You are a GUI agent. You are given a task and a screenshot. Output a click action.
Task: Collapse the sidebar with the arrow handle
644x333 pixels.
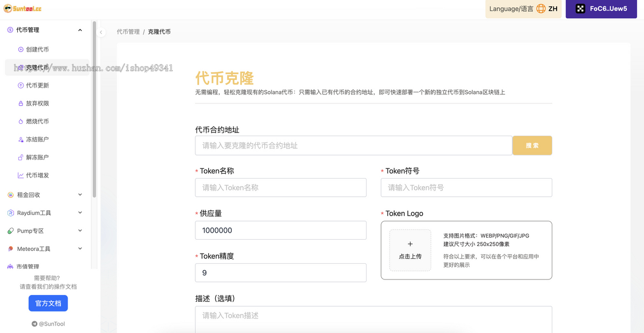click(x=101, y=32)
